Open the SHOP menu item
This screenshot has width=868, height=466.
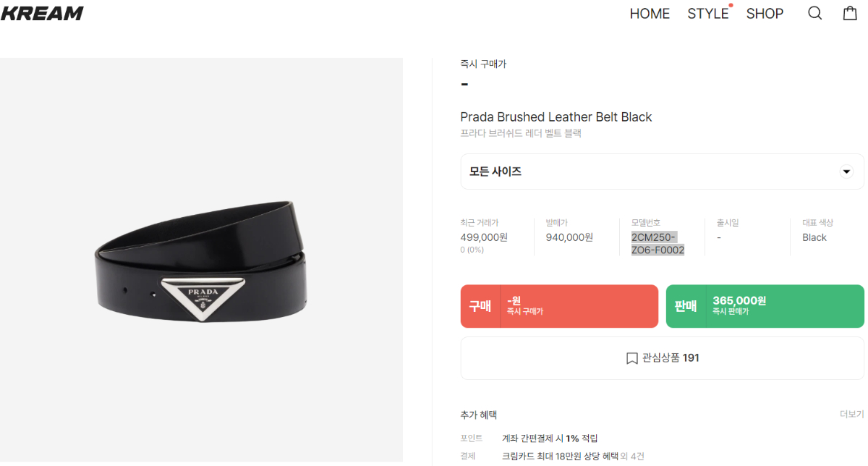point(765,14)
